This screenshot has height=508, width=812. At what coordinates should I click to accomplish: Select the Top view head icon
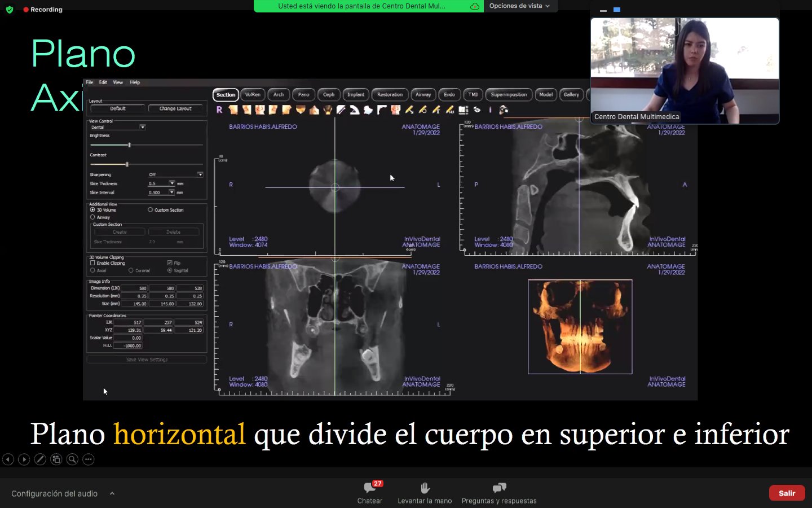click(301, 110)
